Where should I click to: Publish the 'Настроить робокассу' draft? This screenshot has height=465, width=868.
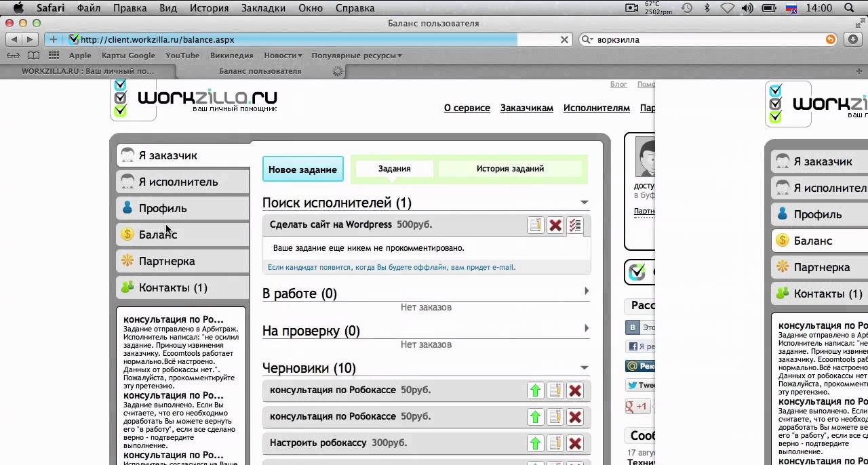(x=536, y=443)
